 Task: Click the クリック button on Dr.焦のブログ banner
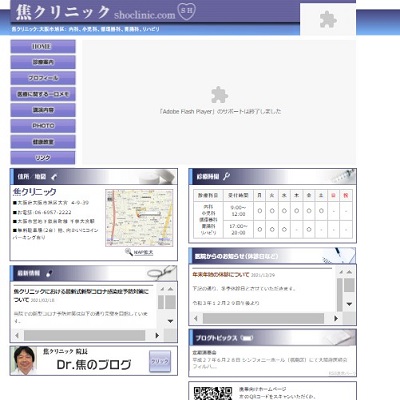point(160,361)
